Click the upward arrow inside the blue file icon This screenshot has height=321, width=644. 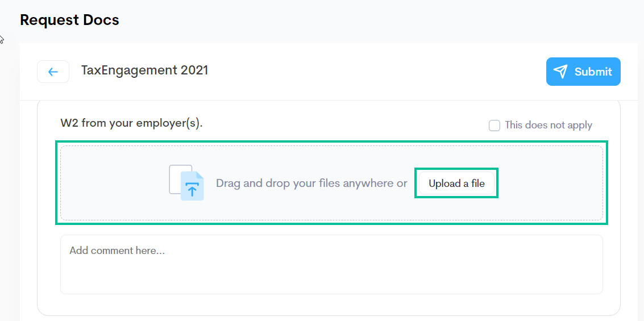tap(192, 189)
